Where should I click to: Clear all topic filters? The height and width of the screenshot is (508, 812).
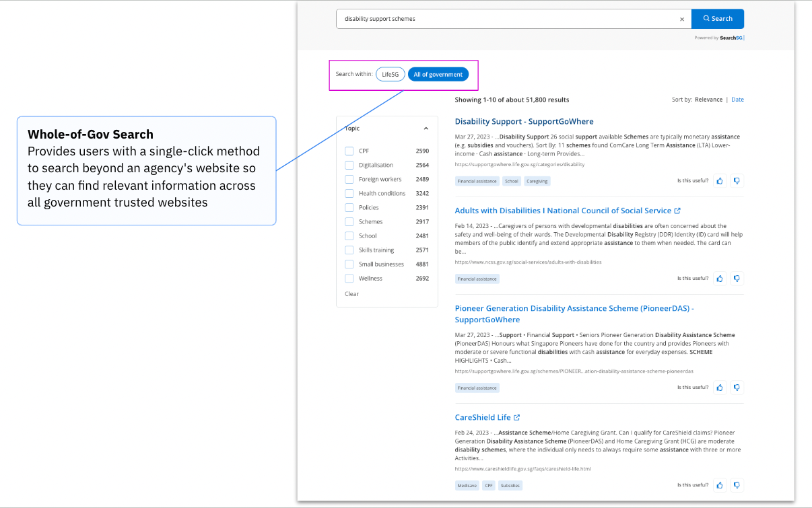pos(351,293)
